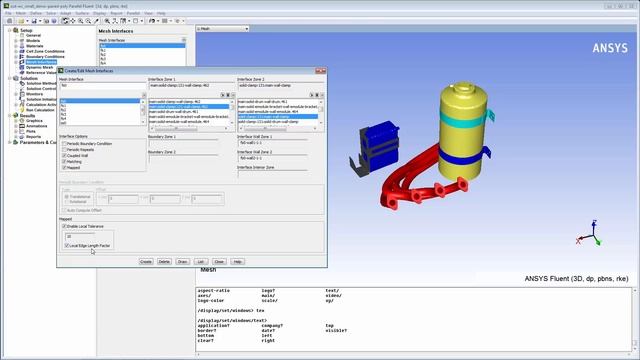Click the List button in the dialog
Viewport: 640px width, 360px height.
(x=201, y=262)
